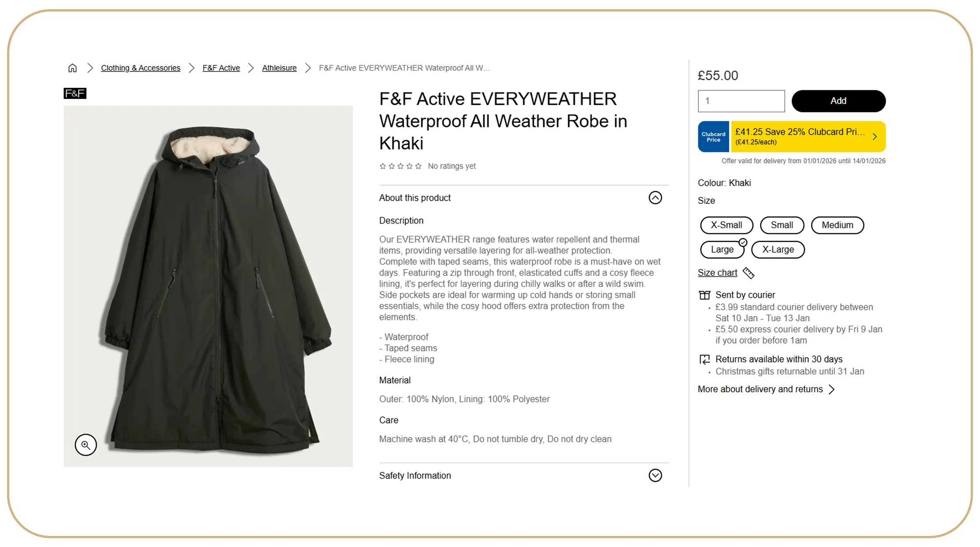This screenshot has height=547, width=980.
Task: Click the F&F brand logo badge
Action: [x=75, y=94]
